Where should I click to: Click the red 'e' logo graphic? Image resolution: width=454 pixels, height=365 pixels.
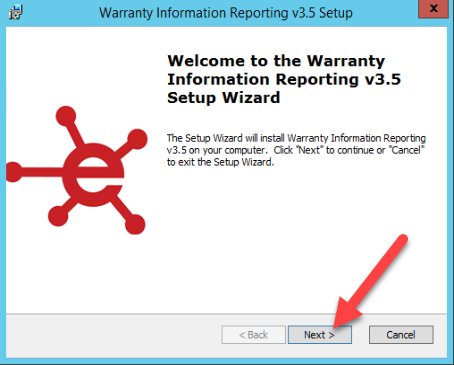click(x=77, y=171)
